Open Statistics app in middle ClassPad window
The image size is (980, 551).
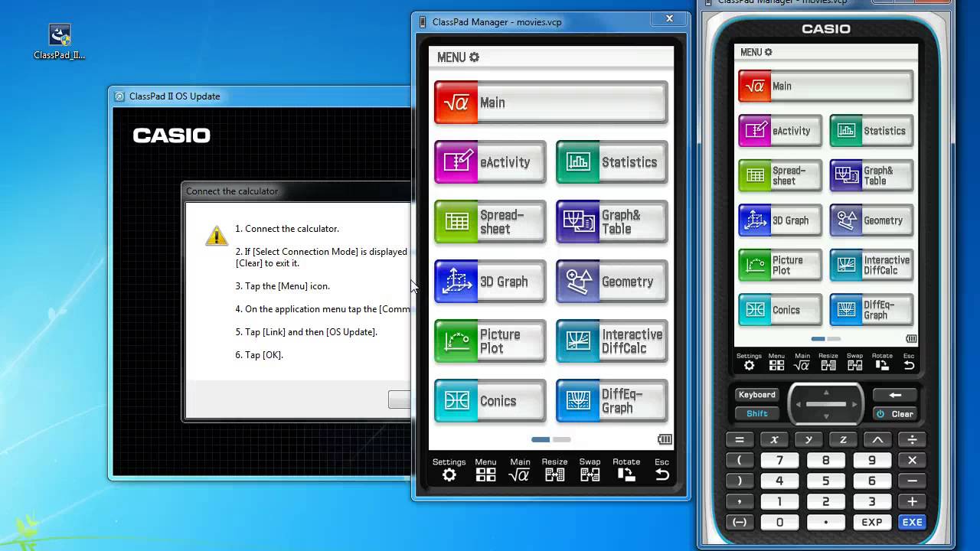612,162
